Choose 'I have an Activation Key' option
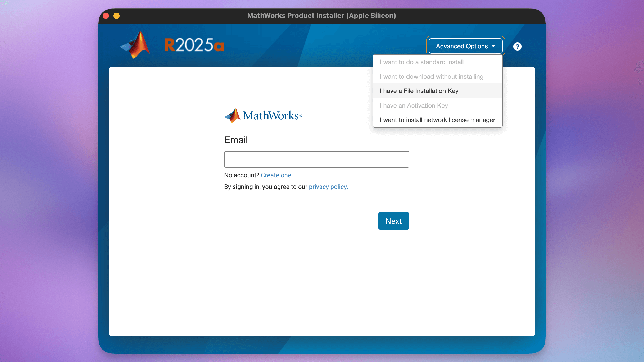Screen dimensions: 644x362 tap(437, 106)
